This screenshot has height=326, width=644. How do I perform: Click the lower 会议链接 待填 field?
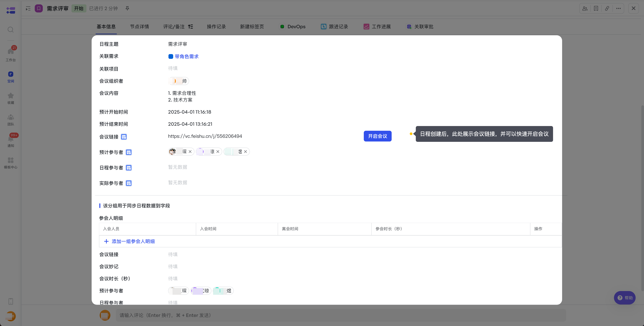point(173,254)
